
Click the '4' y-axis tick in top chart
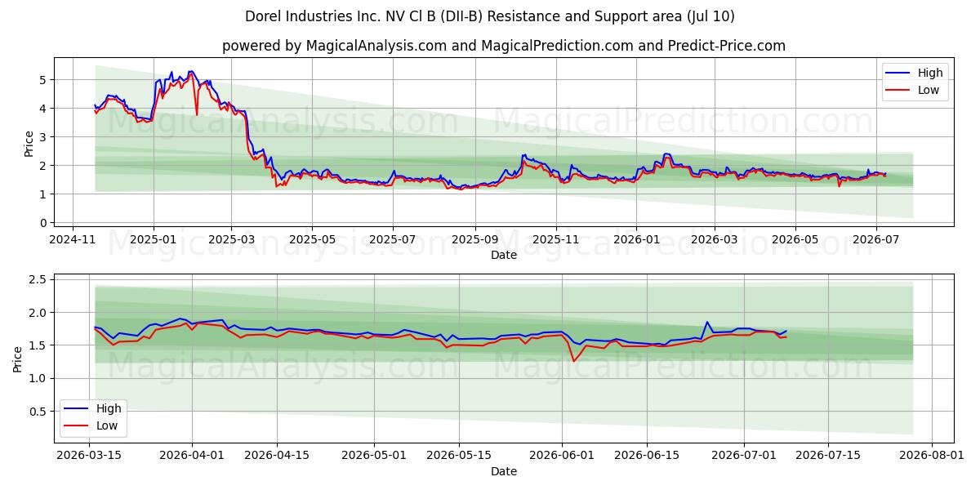(45, 109)
